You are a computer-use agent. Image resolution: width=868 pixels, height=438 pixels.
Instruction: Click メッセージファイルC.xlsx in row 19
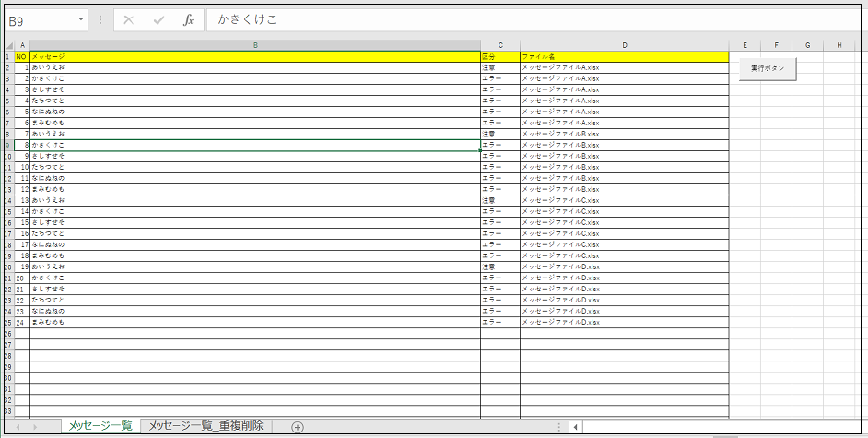pos(625,255)
